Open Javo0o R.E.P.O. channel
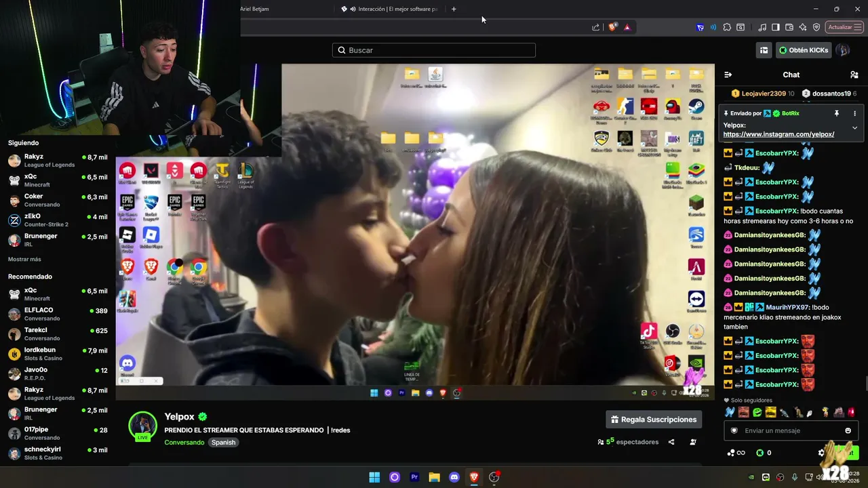The height and width of the screenshot is (488, 868). [x=58, y=373]
